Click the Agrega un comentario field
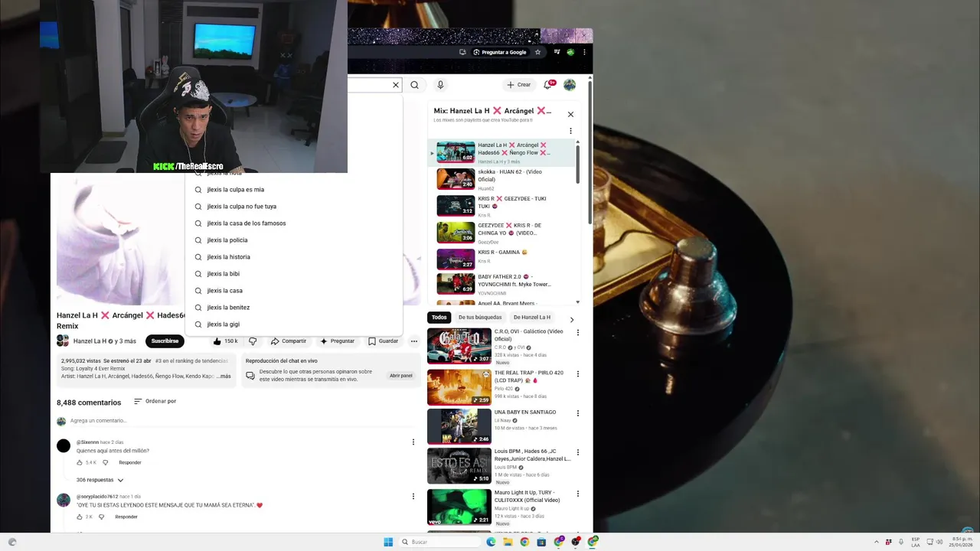 tap(243, 421)
